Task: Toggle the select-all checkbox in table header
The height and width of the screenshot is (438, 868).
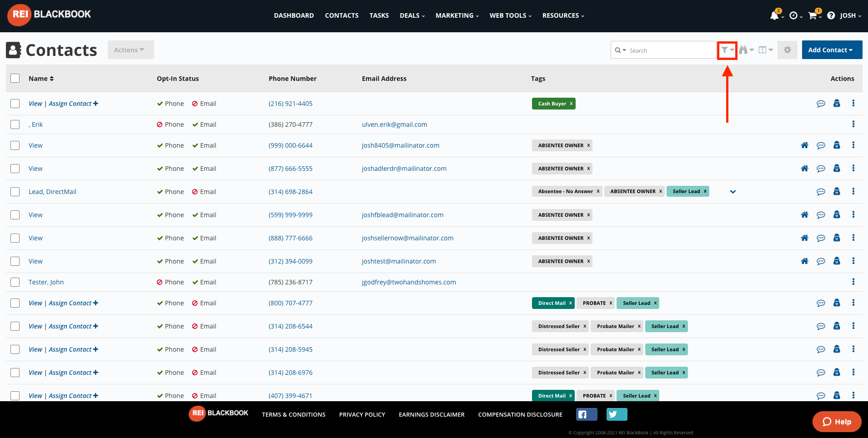Action: (x=15, y=78)
